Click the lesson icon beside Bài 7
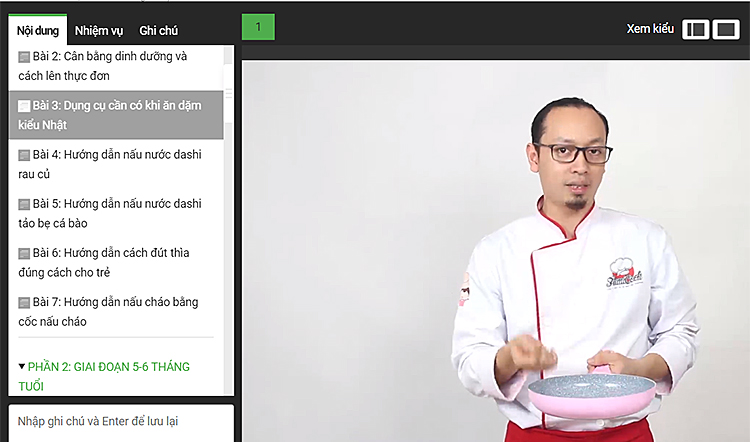 click(x=24, y=303)
